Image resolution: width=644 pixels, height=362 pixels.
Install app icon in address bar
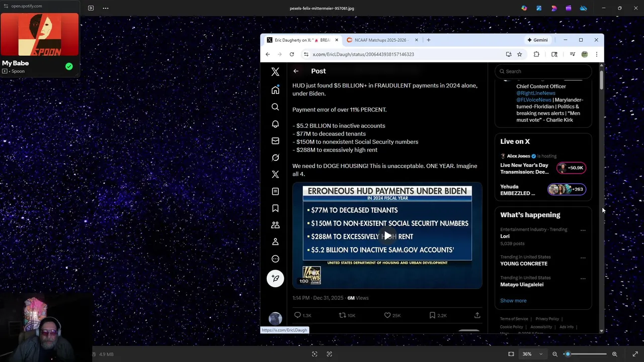[509, 54]
